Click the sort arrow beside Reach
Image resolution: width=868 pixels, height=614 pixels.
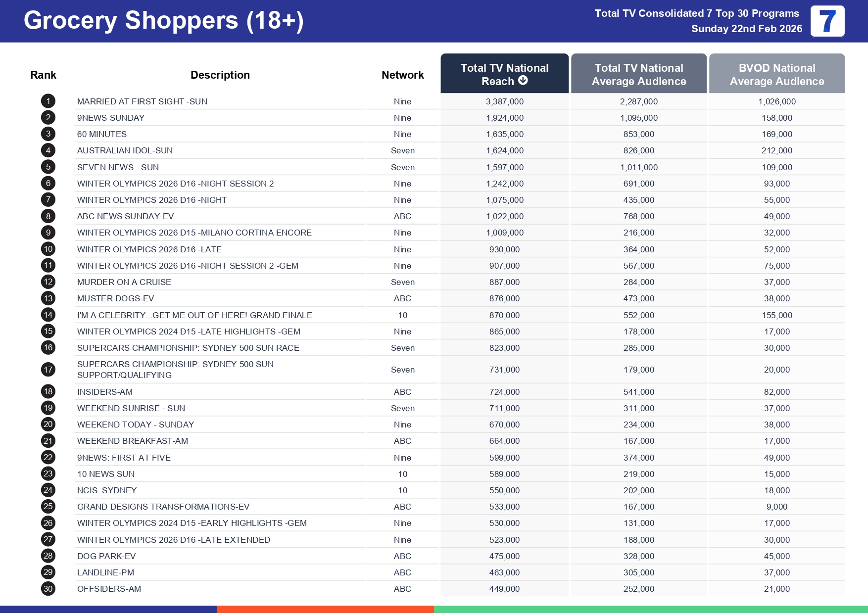pos(523,81)
